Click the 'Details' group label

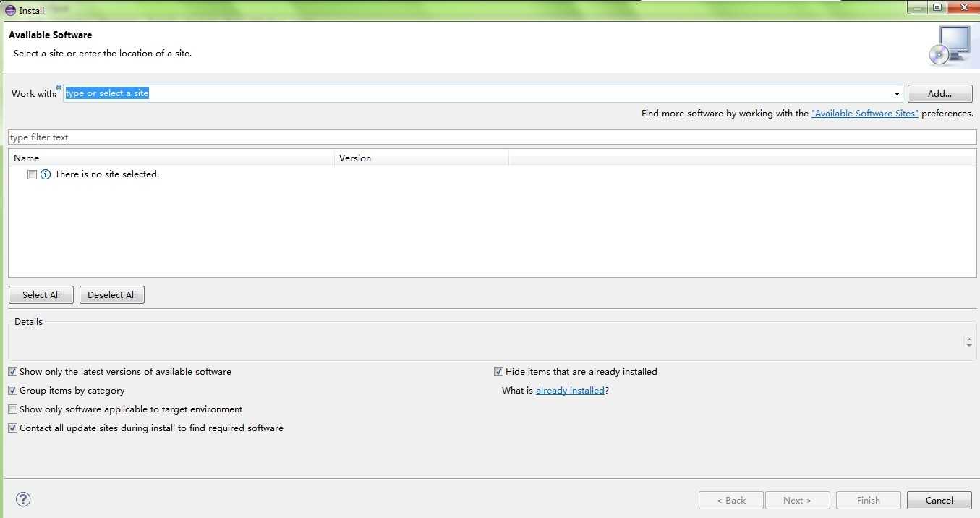28,322
